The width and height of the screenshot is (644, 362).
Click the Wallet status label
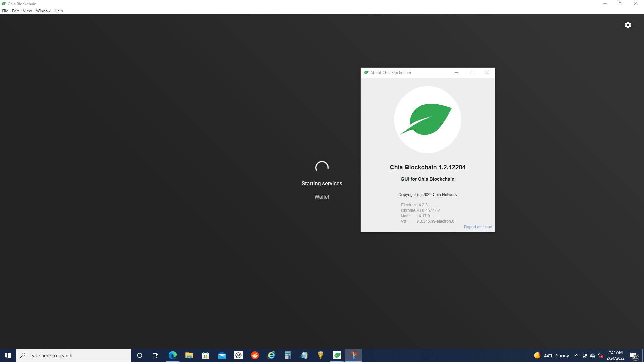point(322,197)
